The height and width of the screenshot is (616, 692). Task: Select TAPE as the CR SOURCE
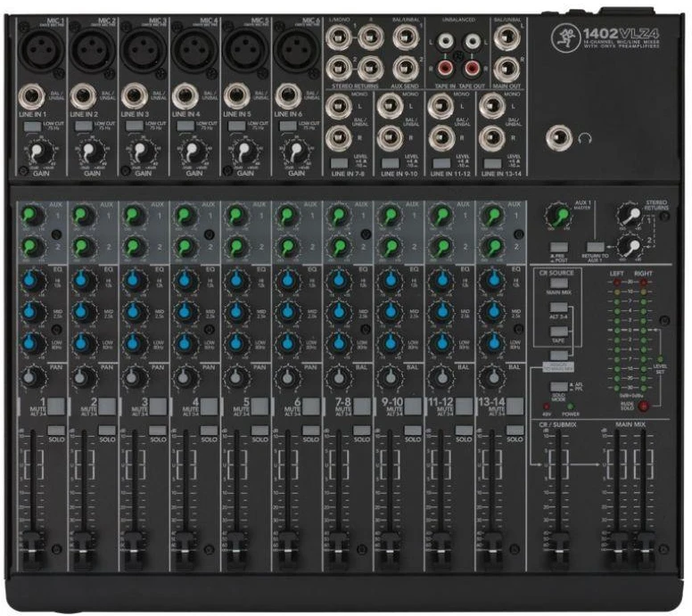[x=559, y=332]
